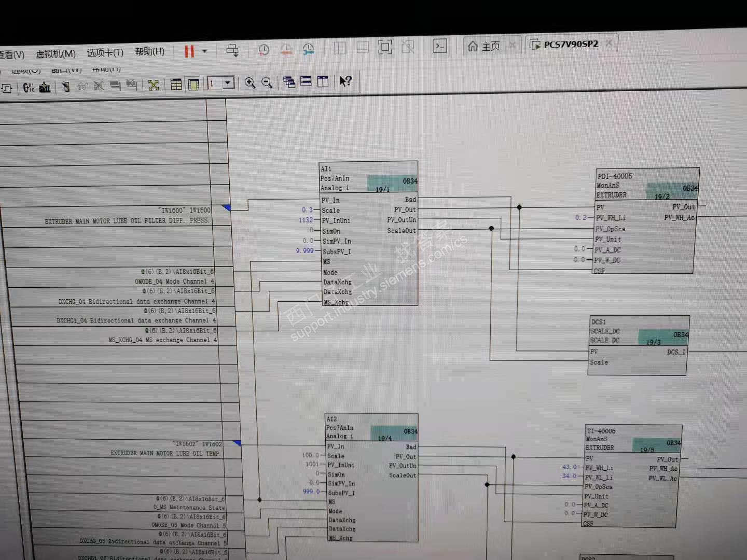Click the Unity mode icon
This screenshot has width=747, height=560.
click(408, 47)
